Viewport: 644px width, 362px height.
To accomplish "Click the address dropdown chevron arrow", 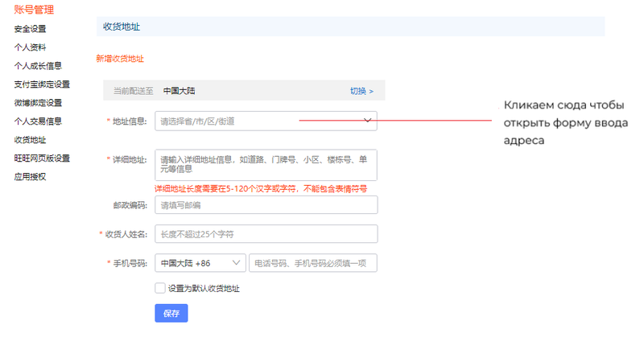I will pyautogui.click(x=368, y=121).
